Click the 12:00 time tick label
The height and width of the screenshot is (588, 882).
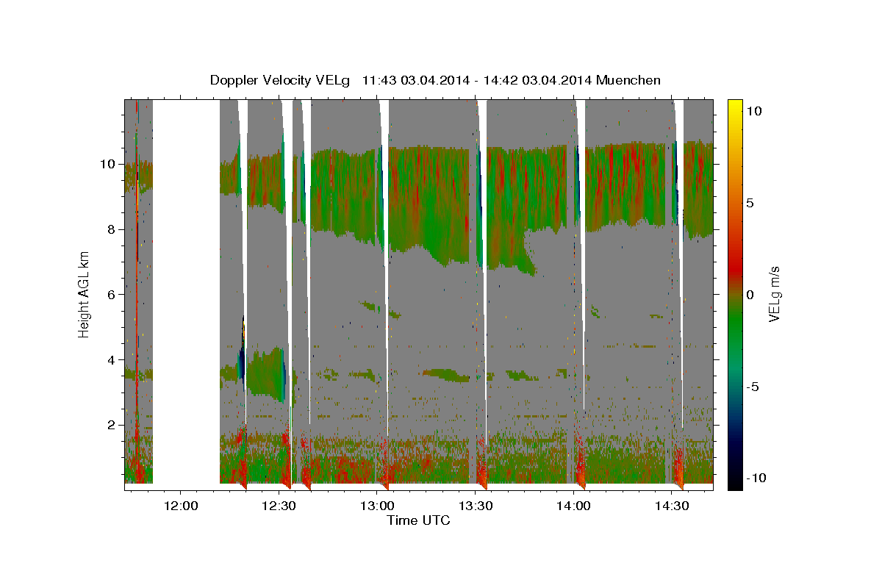point(181,506)
